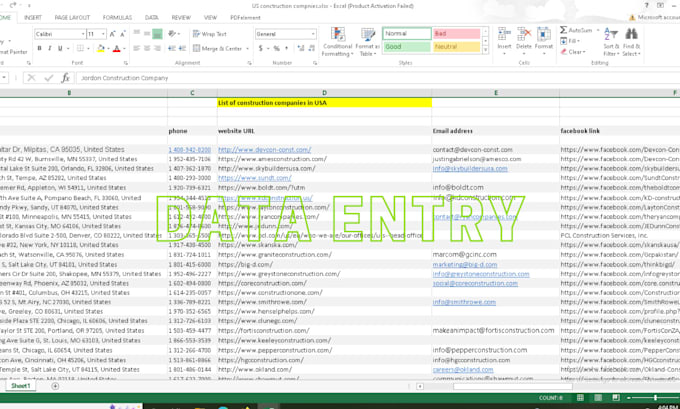Image resolution: width=680 pixels, height=409 pixels.
Task: Toggle Italic formatting
Action: pyautogui.click(x=49, y=48)
